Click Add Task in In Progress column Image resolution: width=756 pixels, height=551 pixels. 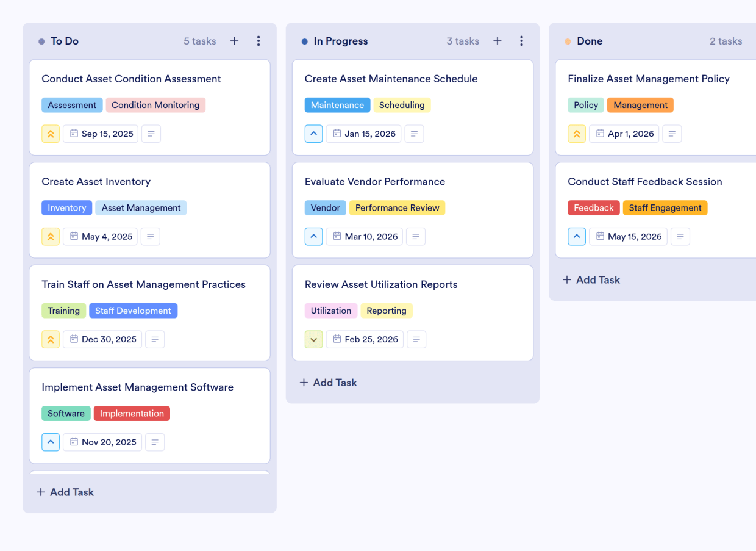(329, 383)
